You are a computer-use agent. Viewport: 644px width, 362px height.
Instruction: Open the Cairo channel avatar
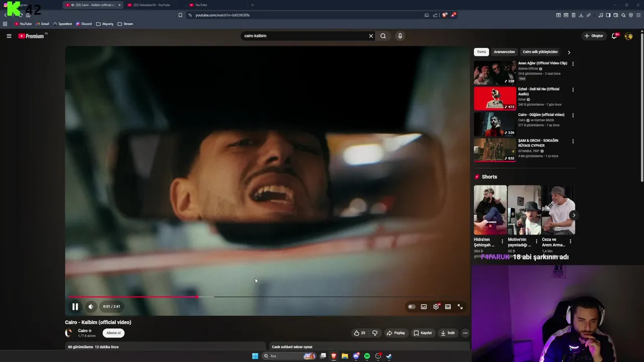69,333
